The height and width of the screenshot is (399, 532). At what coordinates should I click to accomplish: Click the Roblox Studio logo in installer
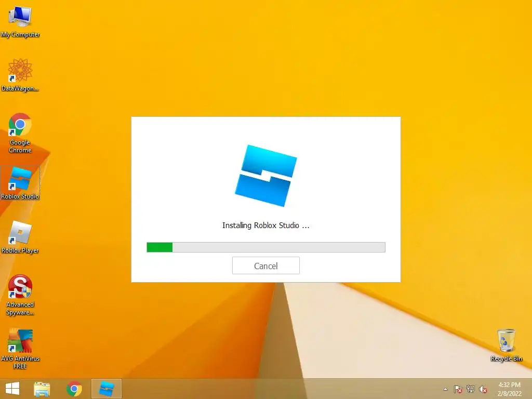(x=266, y=176)
